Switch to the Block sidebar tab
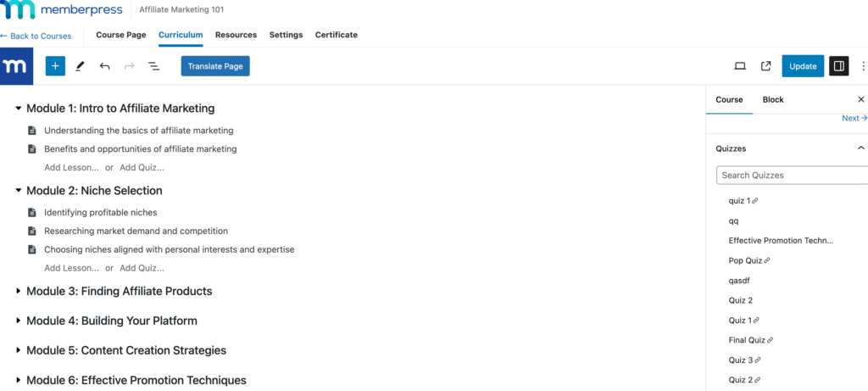This screenshot has width=868, height=391. pyautogui.click(x=773, y=99)
